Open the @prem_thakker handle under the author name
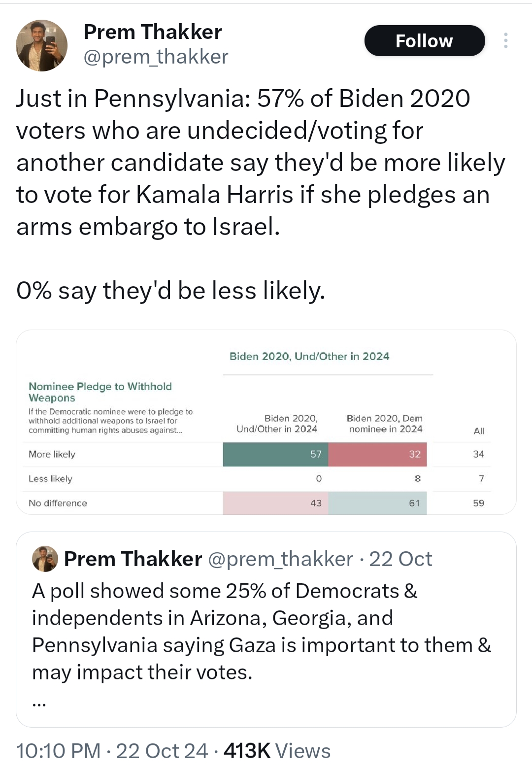Image resolution: width=532 pixels, height=771 pixels. (x=156, y=57)
